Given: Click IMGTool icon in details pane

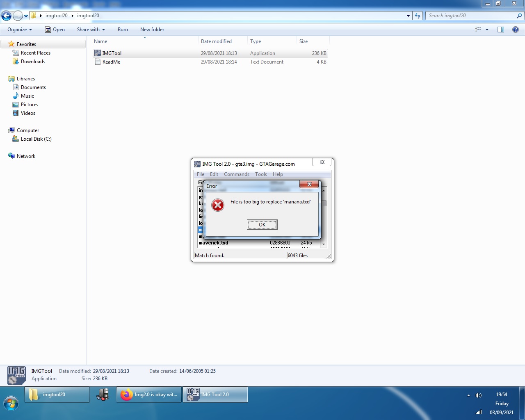Looking at the screenshot, I should [x=16, y=375].
